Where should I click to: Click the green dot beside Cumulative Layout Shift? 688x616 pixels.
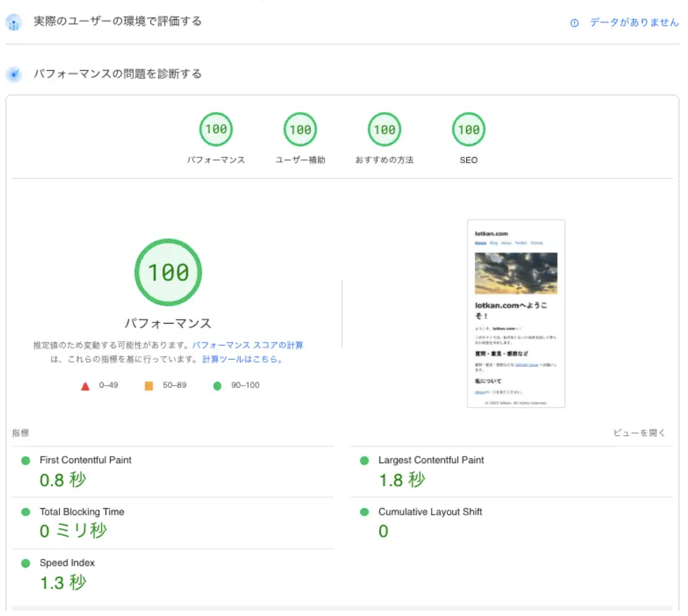[364, 512]
